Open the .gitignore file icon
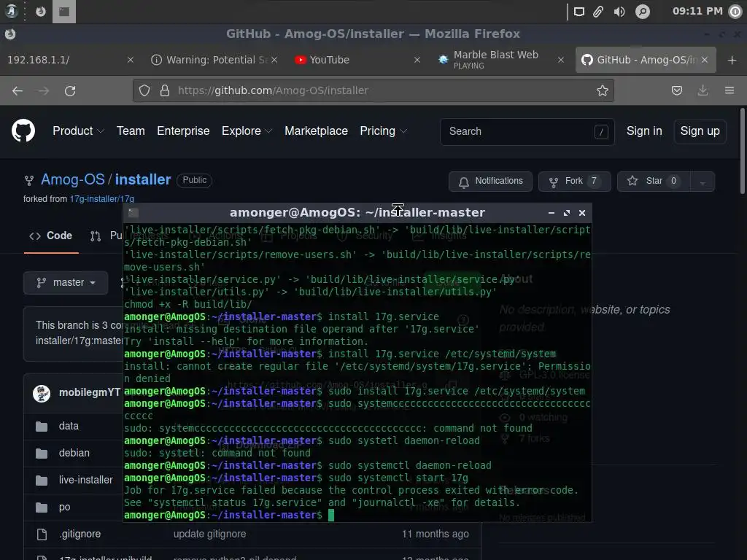The width and height of the screenshot is (747, 560). pos(42,534)
